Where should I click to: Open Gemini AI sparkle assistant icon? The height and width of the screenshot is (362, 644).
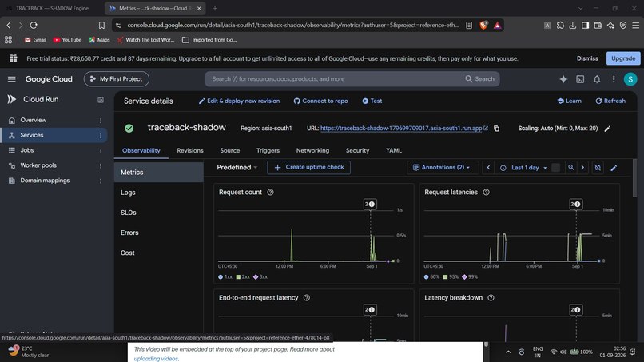click(563, 79)
